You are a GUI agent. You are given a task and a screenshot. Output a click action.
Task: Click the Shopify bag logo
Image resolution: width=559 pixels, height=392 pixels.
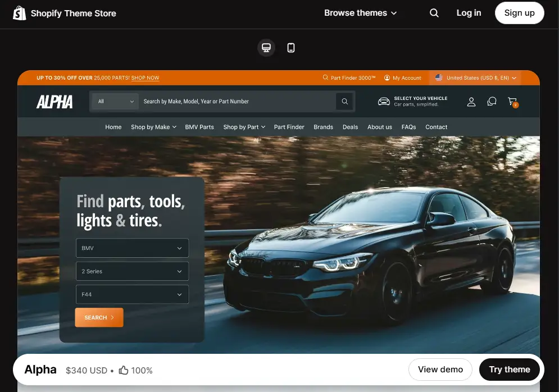click(x=19, y=12)
